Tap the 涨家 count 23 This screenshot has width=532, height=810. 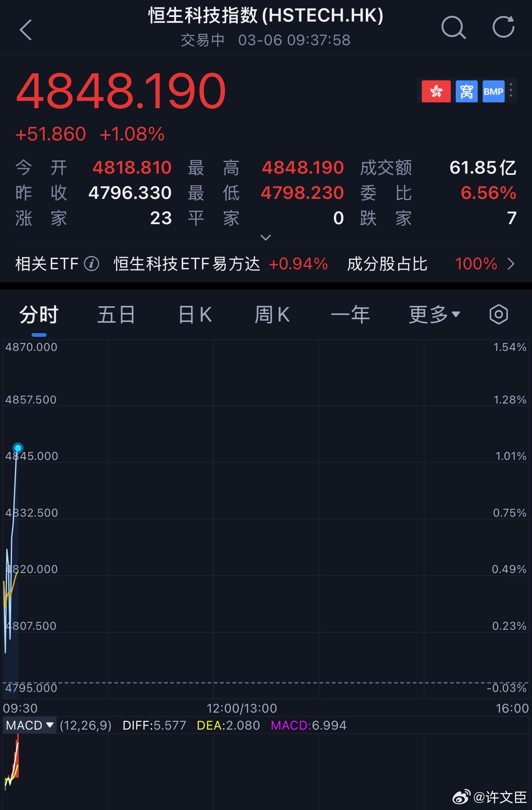pyautogui.click(x=161, y=218)
